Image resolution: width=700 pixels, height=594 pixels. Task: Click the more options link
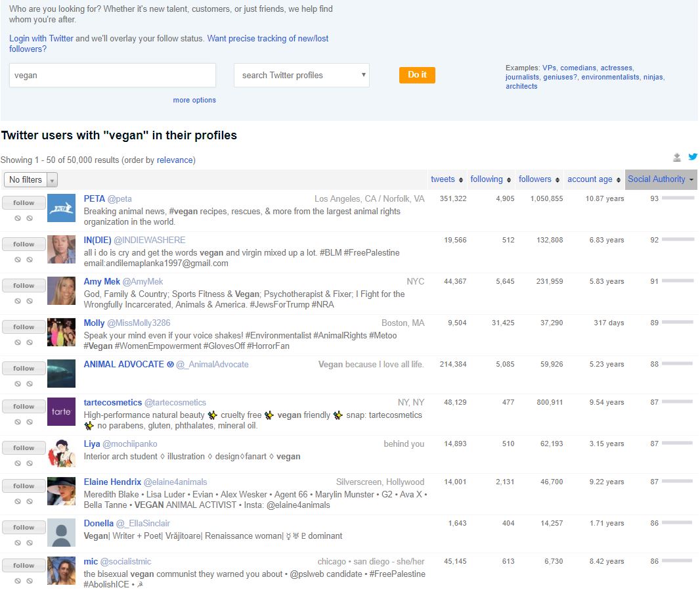(194, 100)
